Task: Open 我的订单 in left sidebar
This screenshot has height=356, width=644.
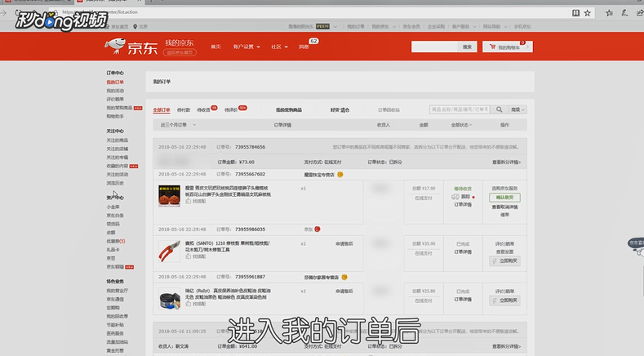Action: point(115,82)
